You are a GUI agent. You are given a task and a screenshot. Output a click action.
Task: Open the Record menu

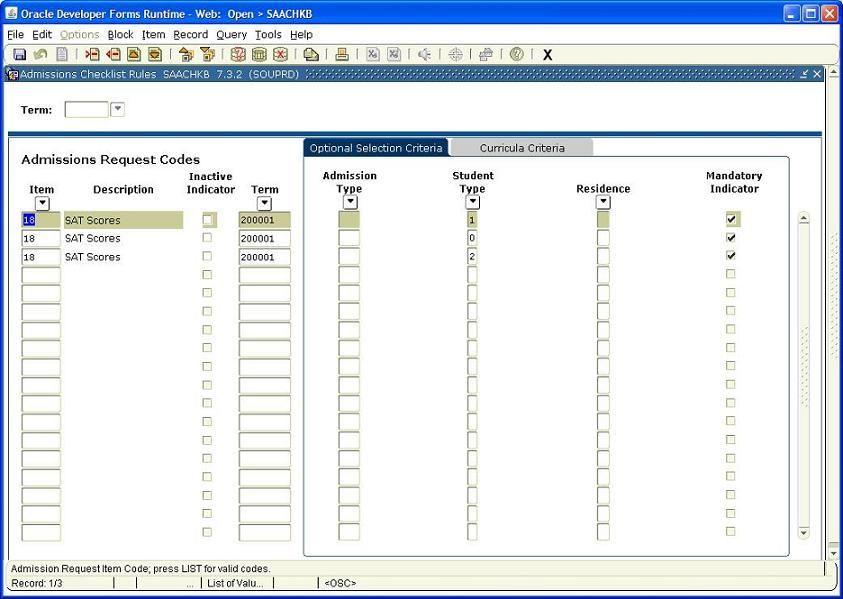(x=190, y=34)
